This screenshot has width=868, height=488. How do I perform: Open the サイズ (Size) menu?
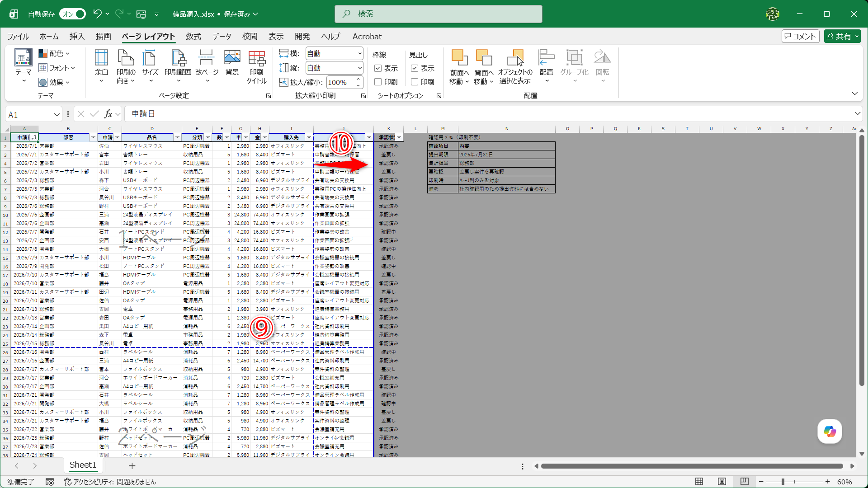click(150, 66)
